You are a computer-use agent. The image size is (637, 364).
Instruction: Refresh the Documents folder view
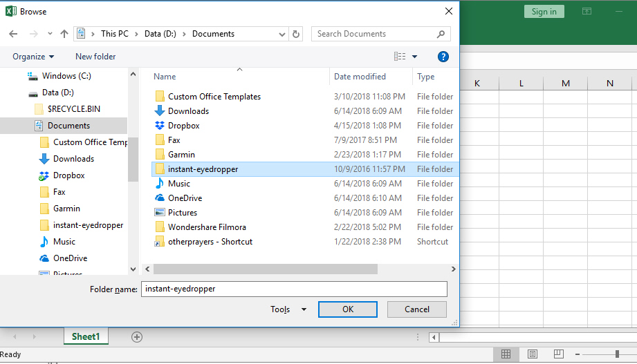(x=296, y=34)
